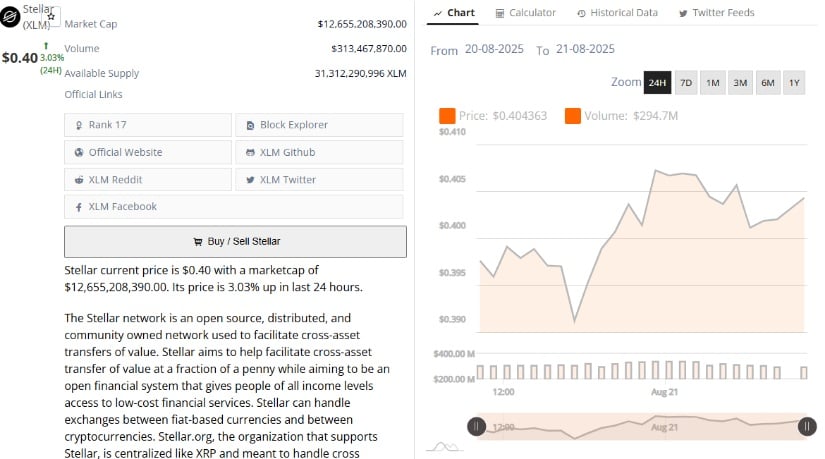
Task: Open the Official Website link
Action: point(148,152)
